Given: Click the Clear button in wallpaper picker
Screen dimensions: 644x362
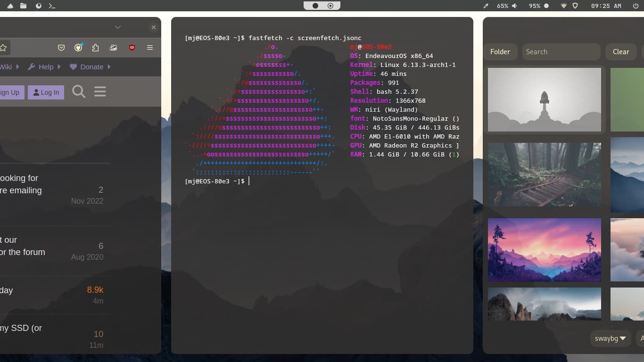Looking at the screenshot, I should [621, 52].
